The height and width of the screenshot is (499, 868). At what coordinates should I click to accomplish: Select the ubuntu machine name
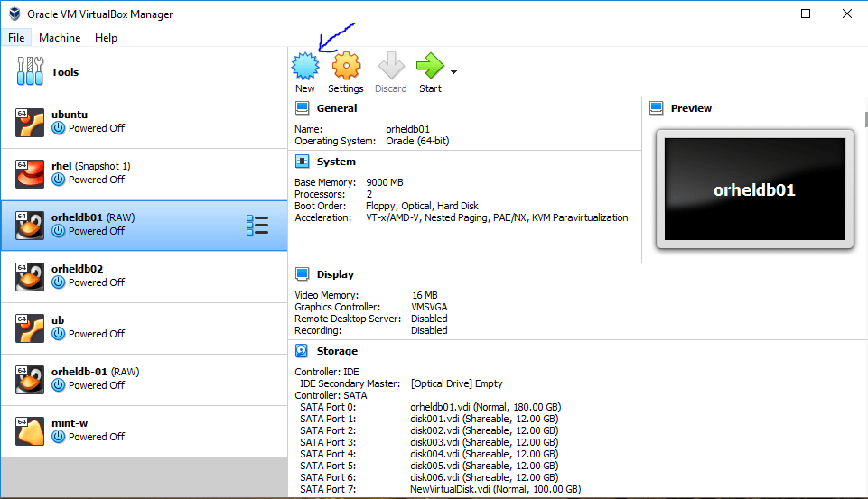(x=70, y=115)
